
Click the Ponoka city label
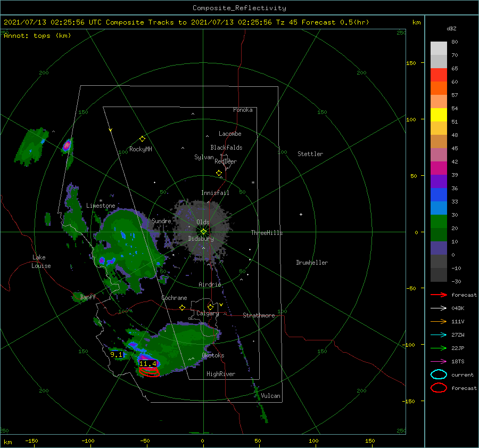click(243, 110)
